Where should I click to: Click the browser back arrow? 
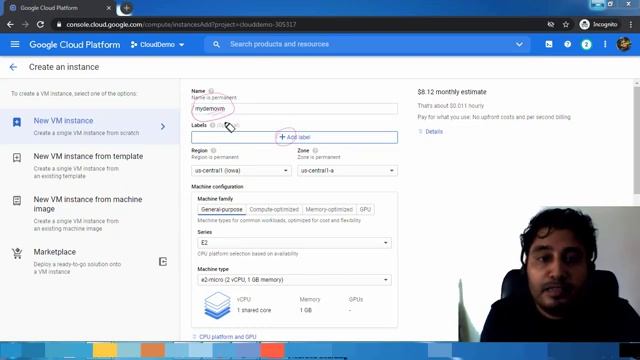coord(10,24)
